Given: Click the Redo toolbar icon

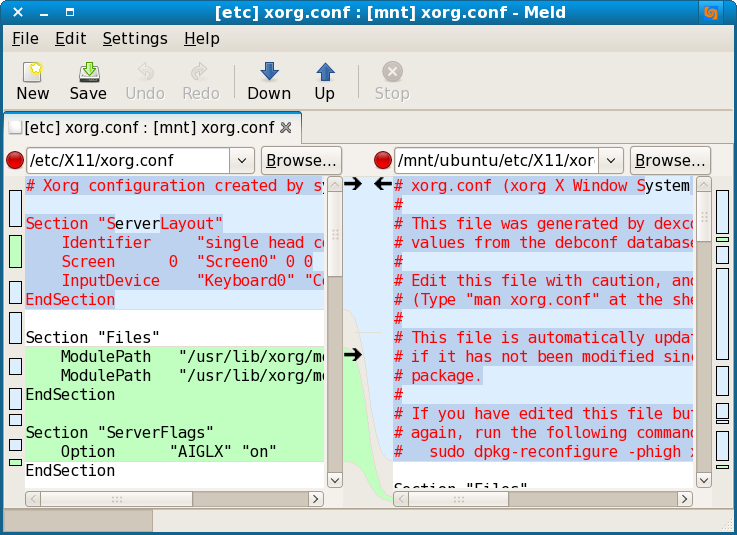Looking at the screenshot, I should (x=201, y=72).
